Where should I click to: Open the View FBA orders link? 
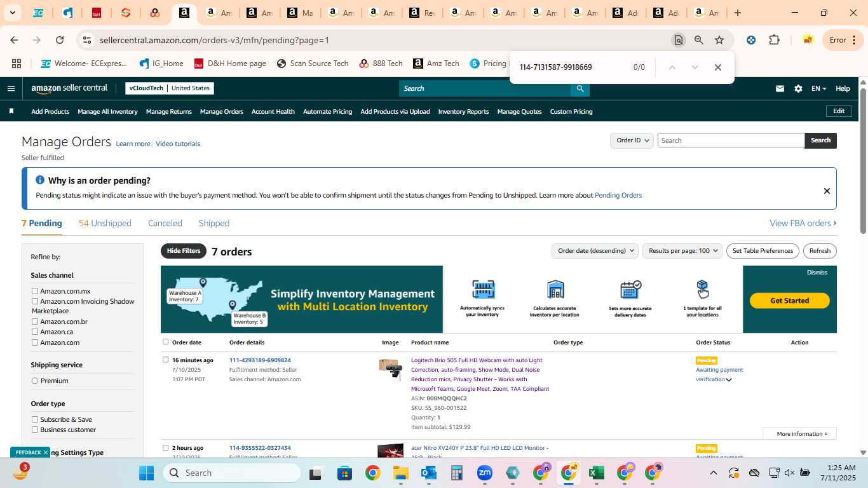tap(803, 223)
